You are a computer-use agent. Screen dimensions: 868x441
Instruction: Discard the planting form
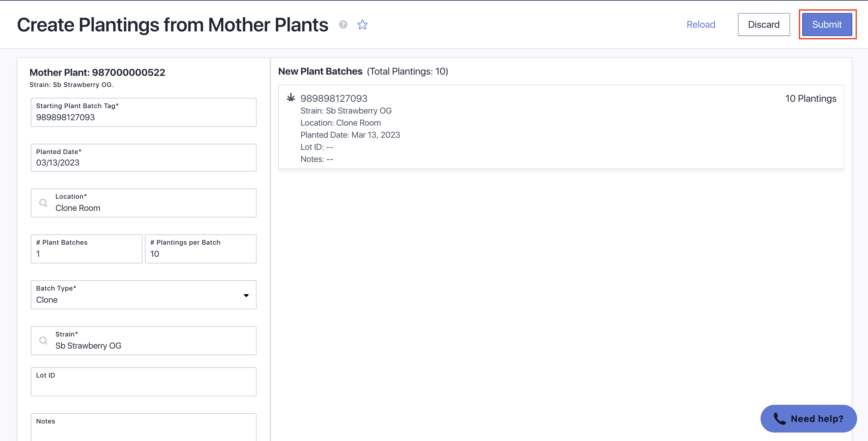pyautogui.click(x=764, y=24)
